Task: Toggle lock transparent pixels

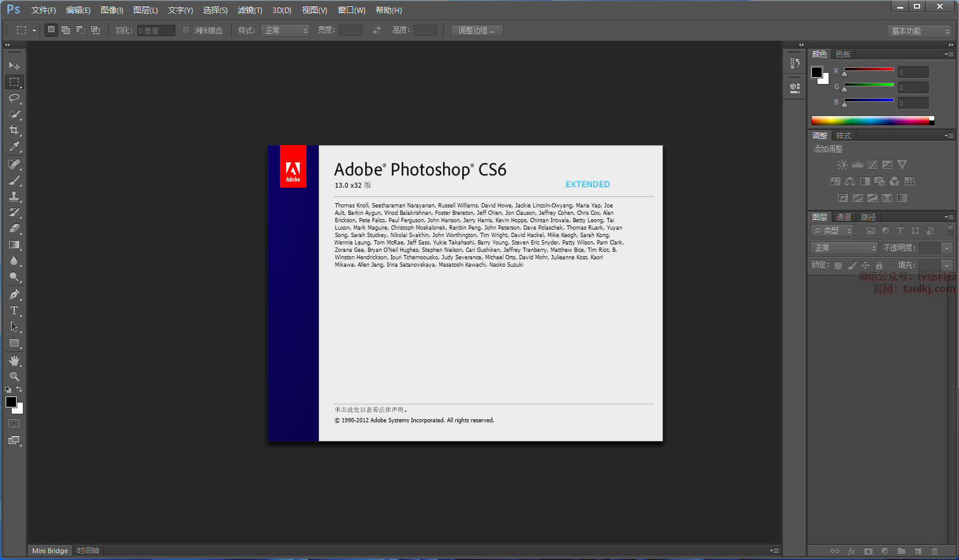Action: pos(838,265)
